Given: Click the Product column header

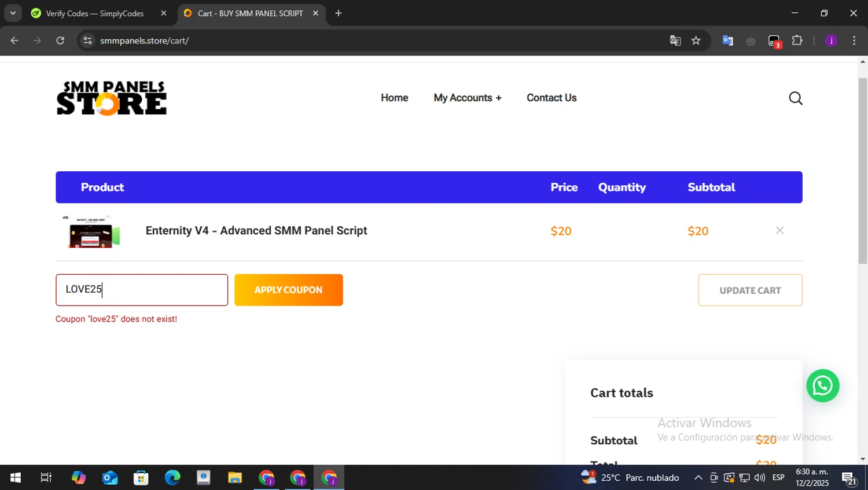Looking at the screenshot, I should (102, 187).
